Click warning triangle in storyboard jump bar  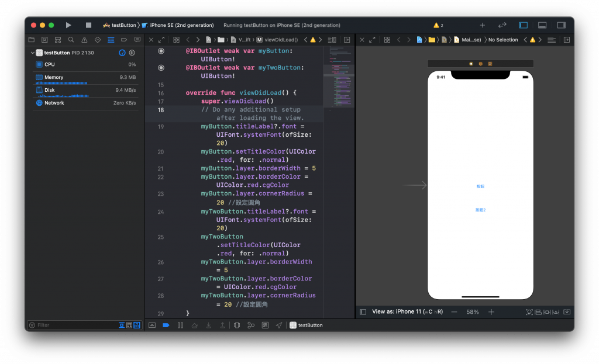(532, 40)
